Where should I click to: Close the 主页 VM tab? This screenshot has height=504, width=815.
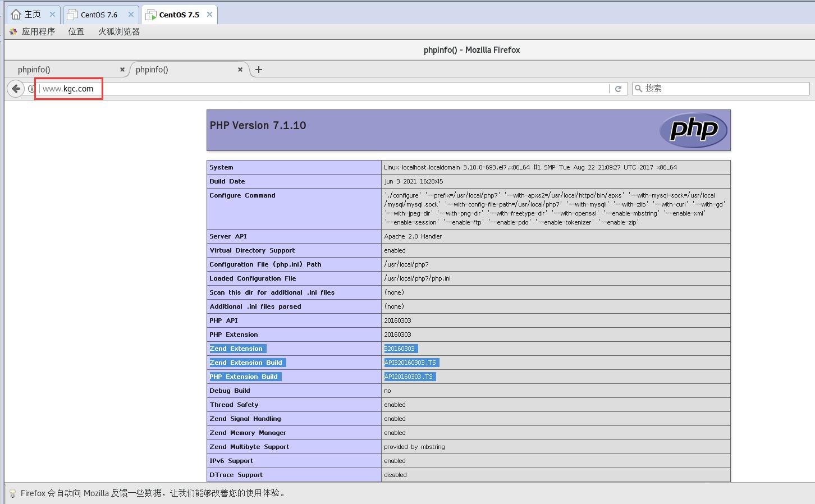pyautogui.click(x=52, y=15)
